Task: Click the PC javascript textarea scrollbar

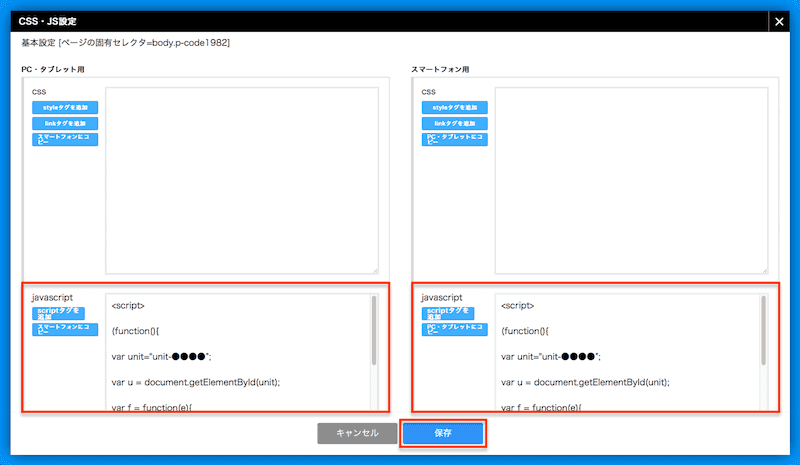Action: tap(374, 331)
